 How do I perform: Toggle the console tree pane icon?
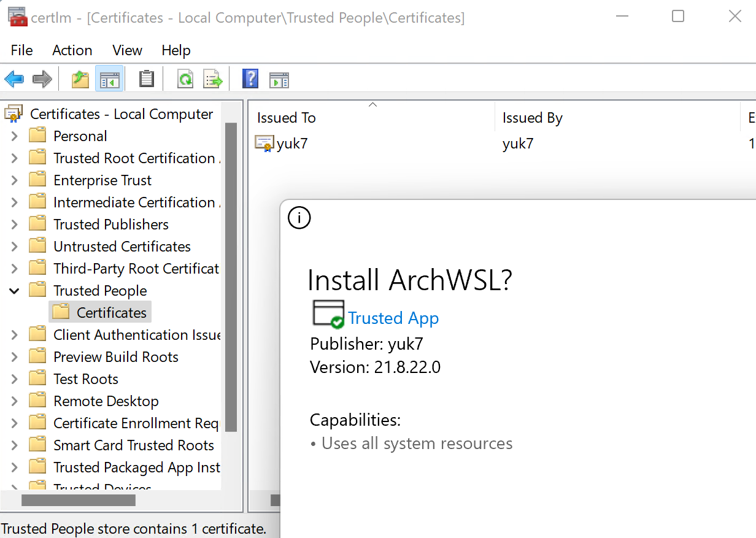point(109,79)
